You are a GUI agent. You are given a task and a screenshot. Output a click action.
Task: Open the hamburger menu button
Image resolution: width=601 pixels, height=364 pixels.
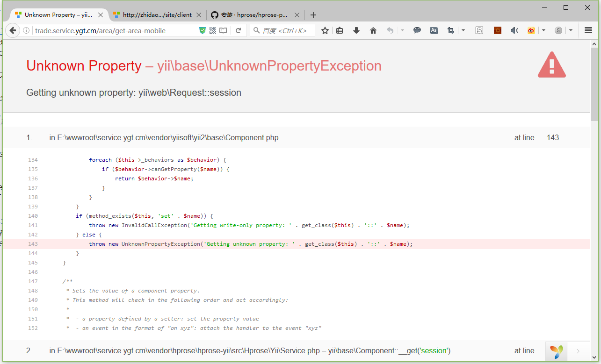coord(588,30)
